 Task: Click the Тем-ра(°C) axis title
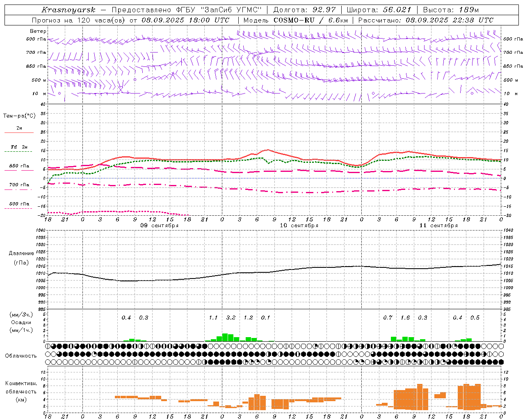[19, 116]
